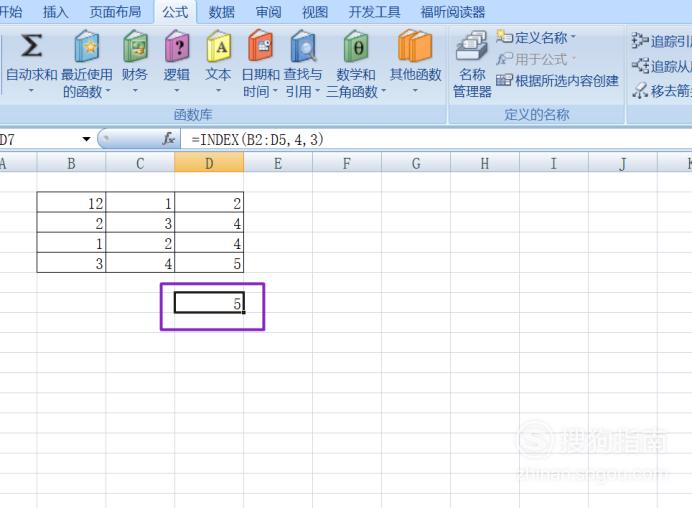Select column F header
The image size is (692, 508).
(x=347, y=163)
